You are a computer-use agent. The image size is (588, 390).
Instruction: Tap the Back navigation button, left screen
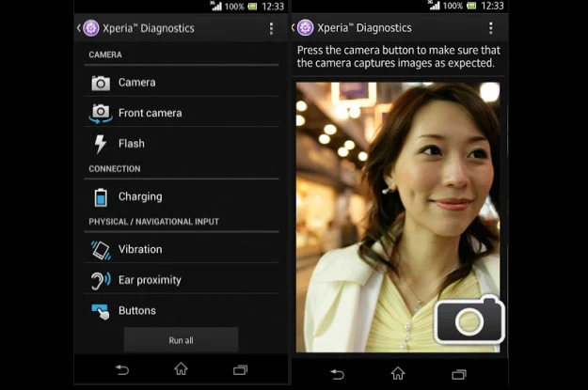[x=122, y=370]
